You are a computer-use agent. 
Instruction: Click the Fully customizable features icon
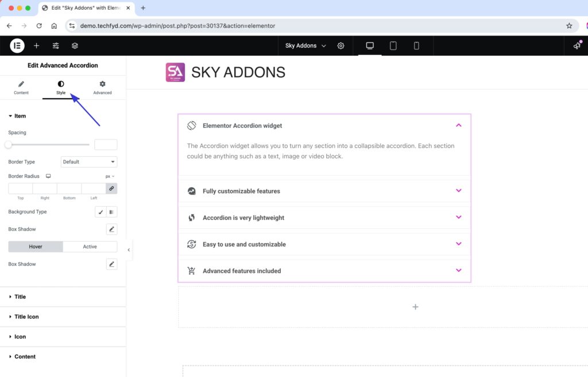[x=192, y=191]
